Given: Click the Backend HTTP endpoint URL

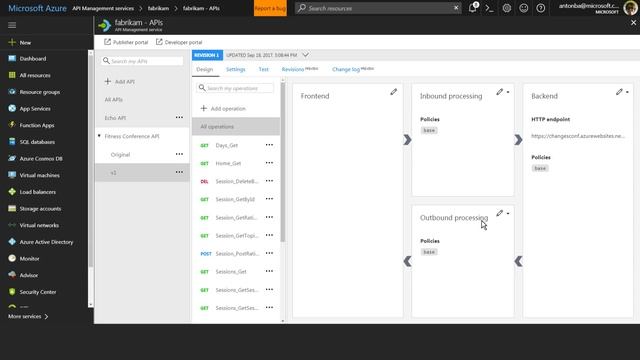Looking at the screenshot, I should (x=578, y=136).
